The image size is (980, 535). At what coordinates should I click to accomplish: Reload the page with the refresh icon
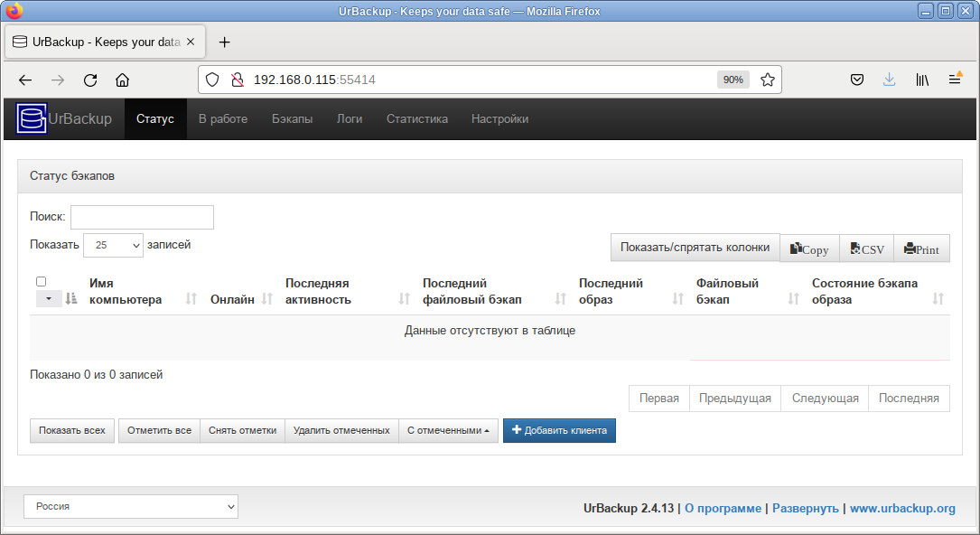[x=90, y=80]
